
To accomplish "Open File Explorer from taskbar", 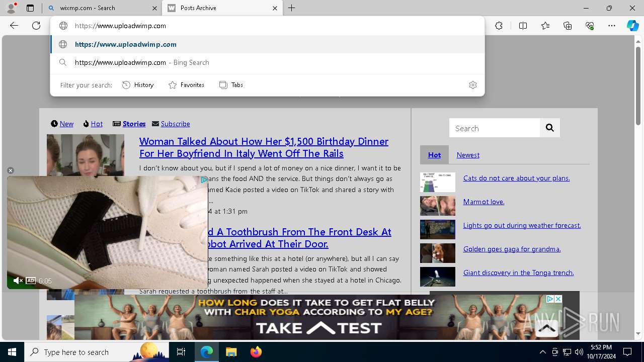I will 231,352.
